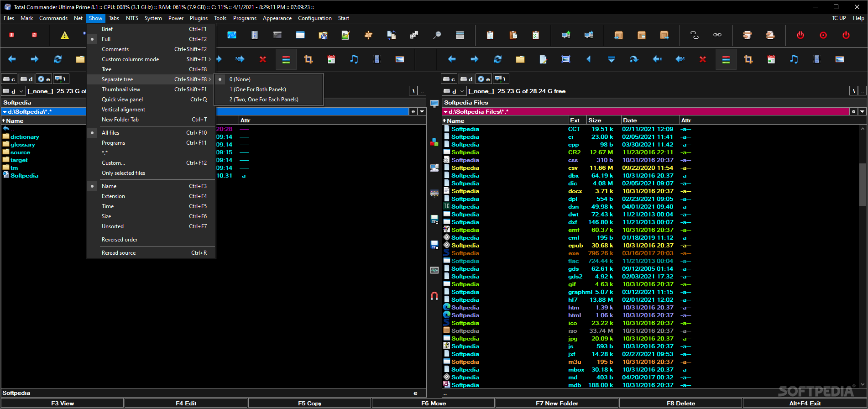The height and width of the screenshot is (409, 868).
Task: Click the right panel's red X icon
Action: [703, 59]
